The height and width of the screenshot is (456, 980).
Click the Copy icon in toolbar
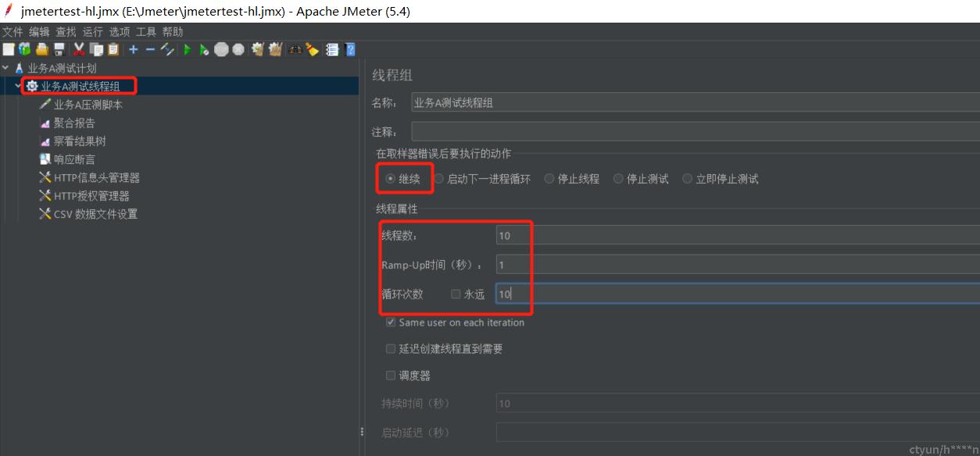[96, 49]
